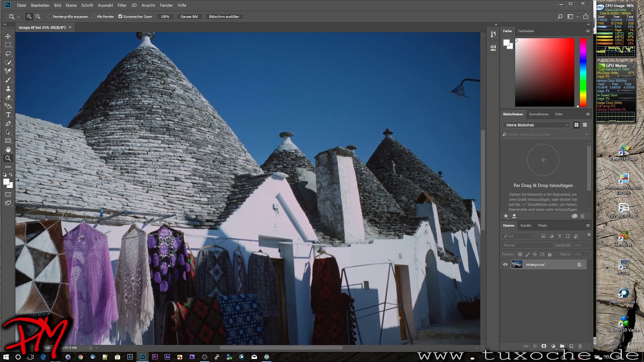
Task: Switch to the Farbfelder tab
Action: pos(526,31)
